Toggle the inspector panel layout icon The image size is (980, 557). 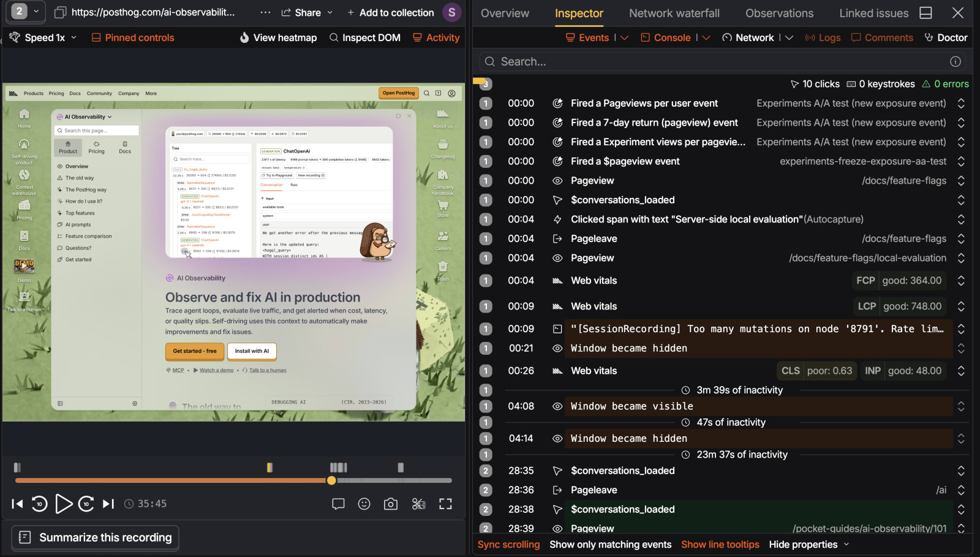(x=926, y=13)
